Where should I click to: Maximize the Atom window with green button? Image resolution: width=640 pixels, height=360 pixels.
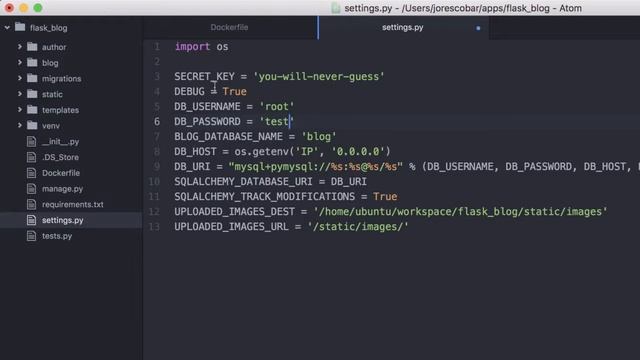38,8
